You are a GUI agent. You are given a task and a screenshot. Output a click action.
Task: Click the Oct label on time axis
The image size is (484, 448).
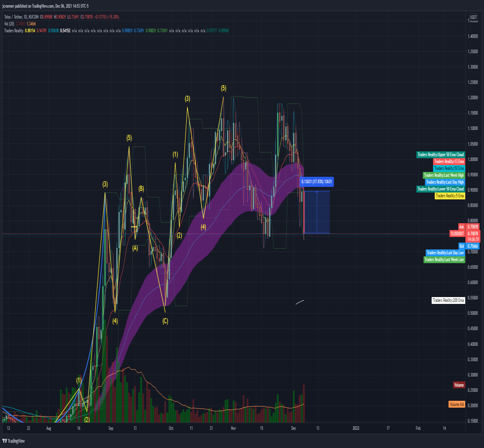click(171, 428)
